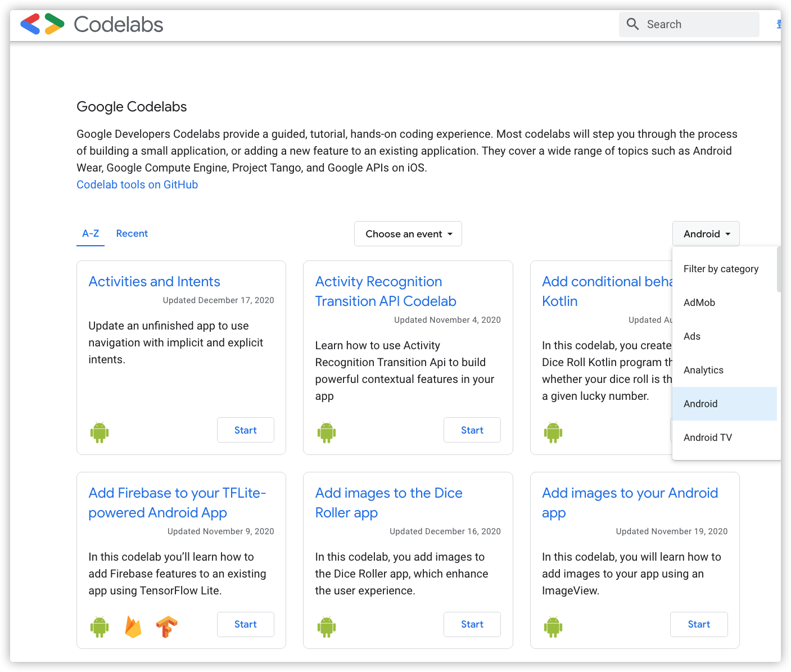Start the Activities and Intents codelab
Viewport: 791px width, 672px height.
pos(245,430)
